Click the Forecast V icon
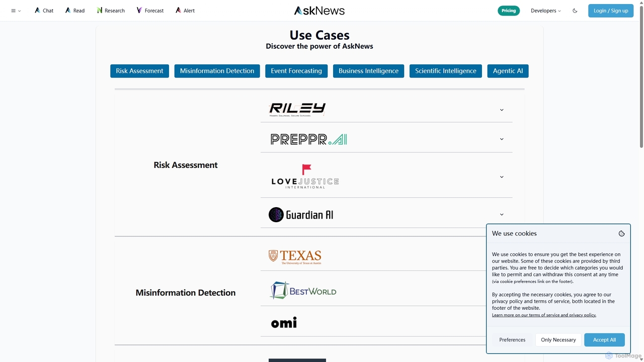Image resolution: width=644 pixels, height=362 pixels. pos(139,10)
